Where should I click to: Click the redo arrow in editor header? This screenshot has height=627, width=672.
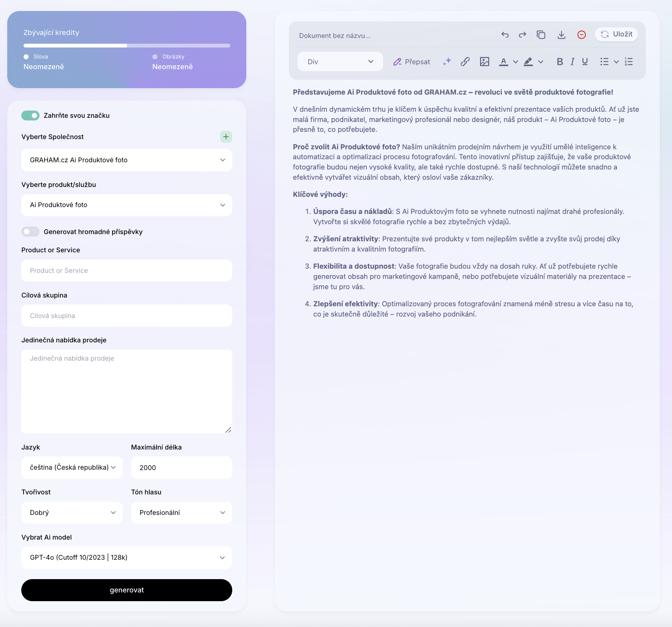point(523,35)
